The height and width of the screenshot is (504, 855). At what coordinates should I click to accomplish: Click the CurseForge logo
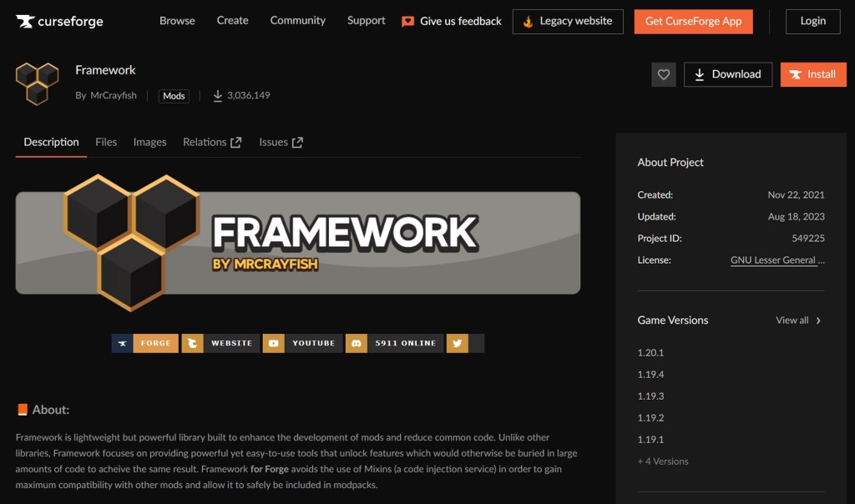point(59,21)
